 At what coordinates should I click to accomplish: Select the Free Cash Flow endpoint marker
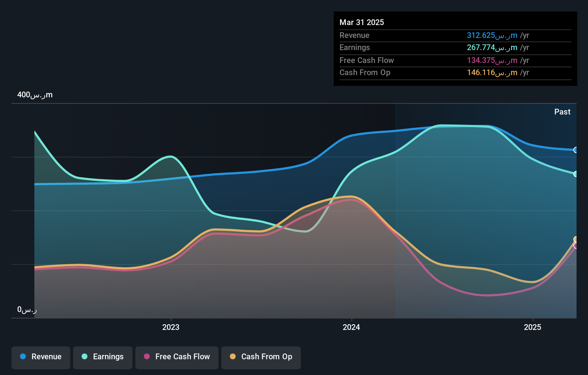coord(576,245)
